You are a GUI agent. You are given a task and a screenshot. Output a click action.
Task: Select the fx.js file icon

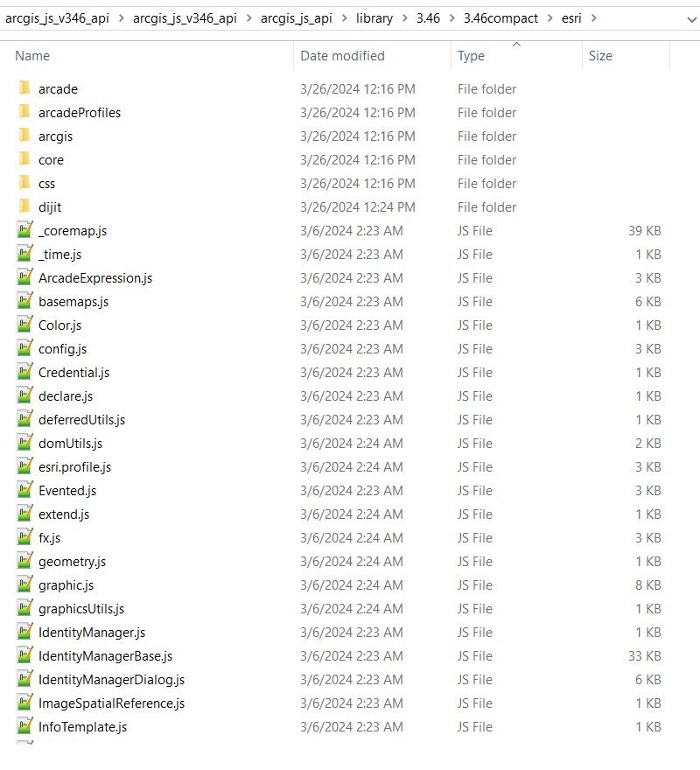24,537
